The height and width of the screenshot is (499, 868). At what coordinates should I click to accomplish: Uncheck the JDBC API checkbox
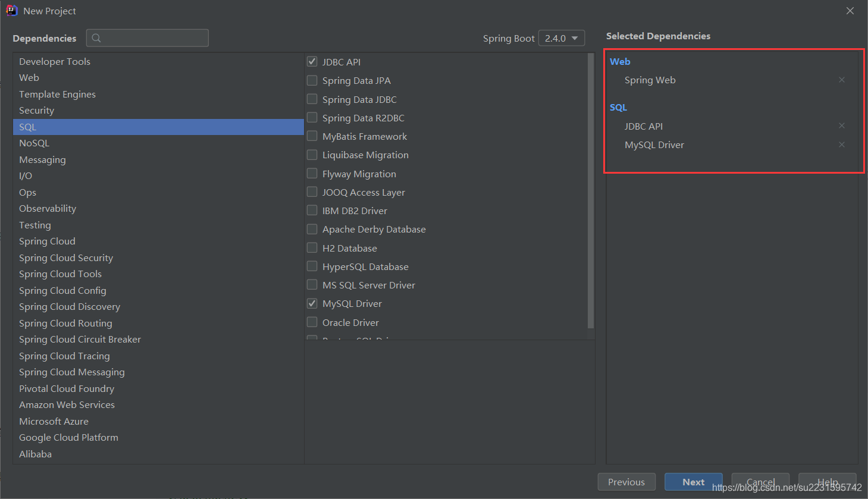(x=312, y=61)
